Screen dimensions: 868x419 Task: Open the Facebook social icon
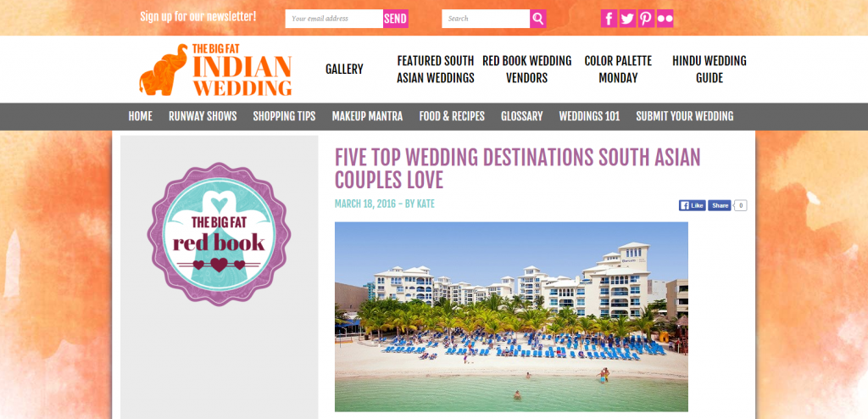(x=609, y=19)
